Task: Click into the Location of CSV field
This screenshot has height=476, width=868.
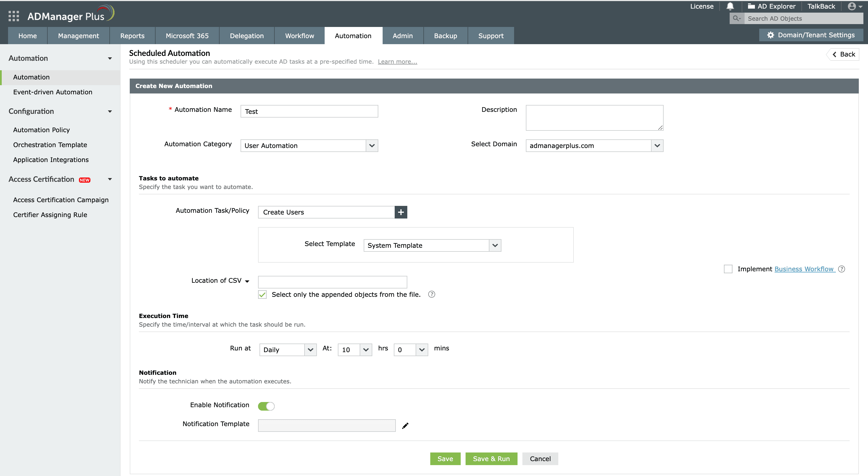Action: pos(332,282)
